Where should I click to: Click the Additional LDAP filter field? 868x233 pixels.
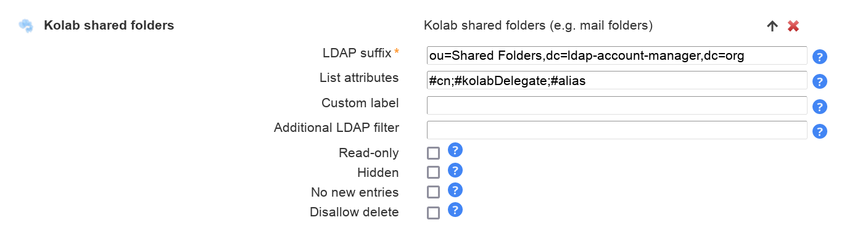pyautogui.click(x=617, y=130)
